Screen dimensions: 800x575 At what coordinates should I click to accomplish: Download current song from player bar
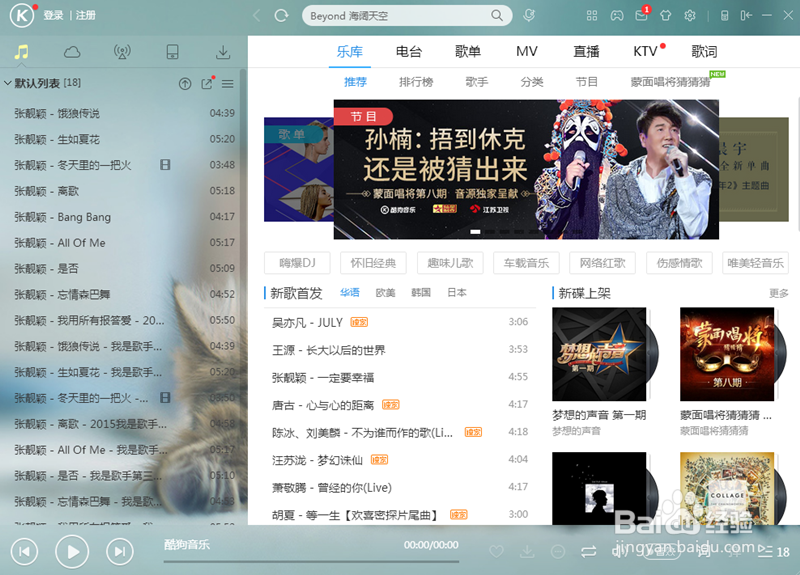coord(527,552)
